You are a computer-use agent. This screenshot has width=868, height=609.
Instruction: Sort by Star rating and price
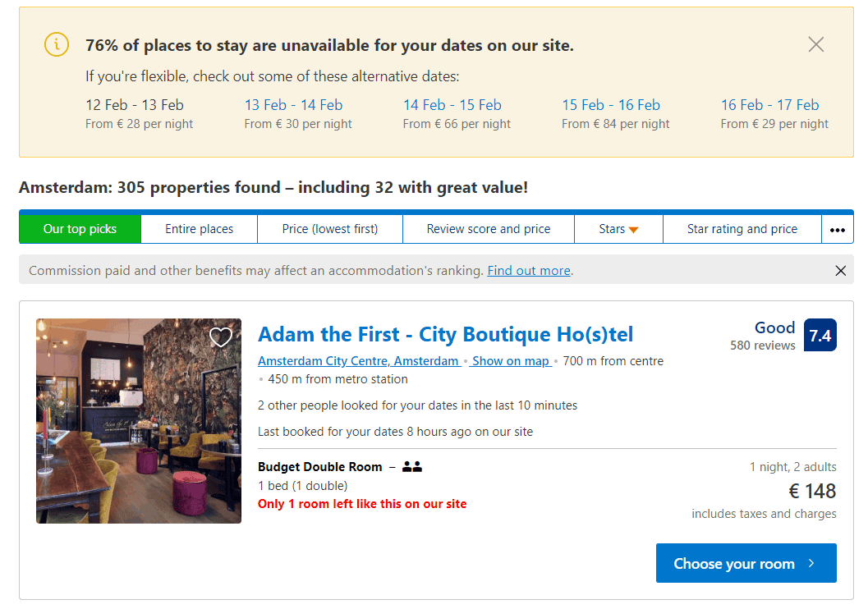pos(742,229)
